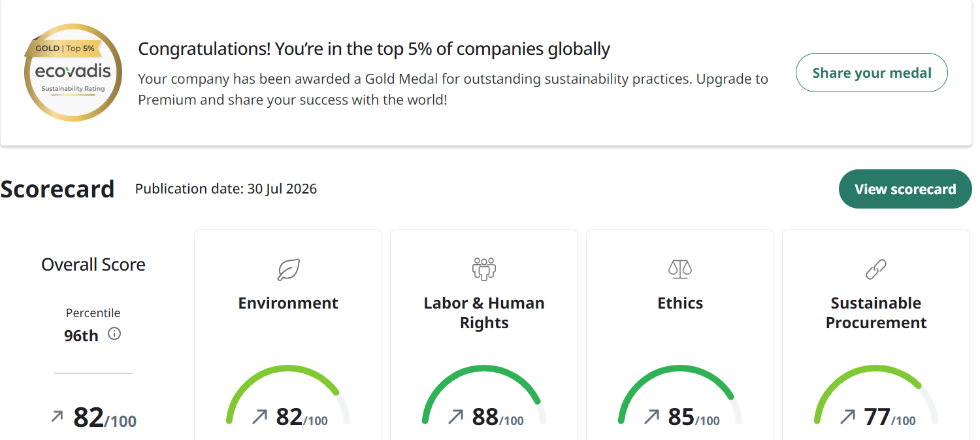980x440 pixels.
Task: Click the Environment leaf icon
Action: (x=288, y=269)
